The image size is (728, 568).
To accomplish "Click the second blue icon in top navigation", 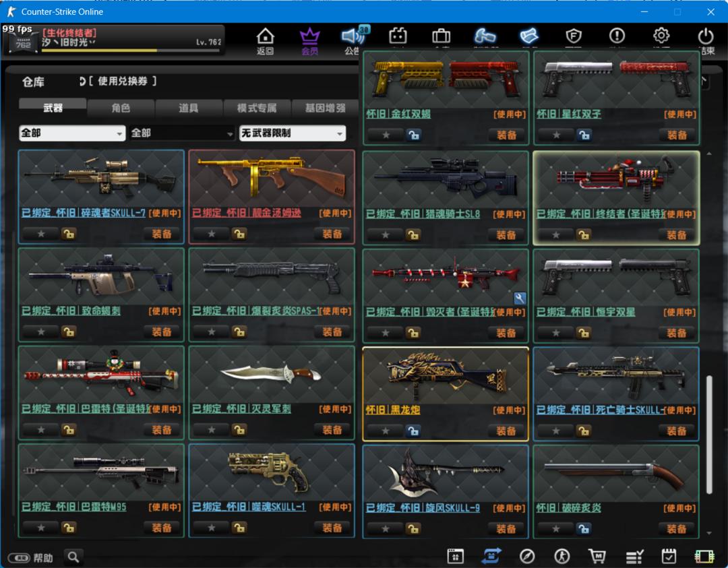I will [x=529, y=36].
